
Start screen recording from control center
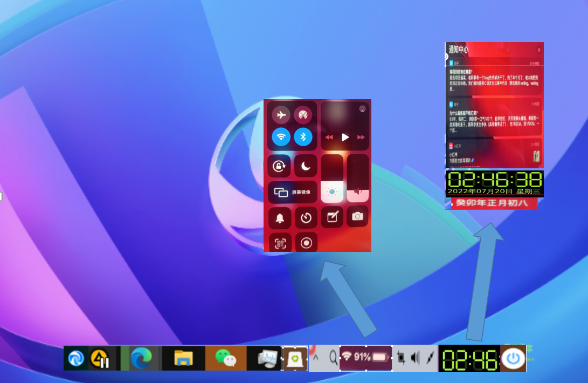click(306, 243)
